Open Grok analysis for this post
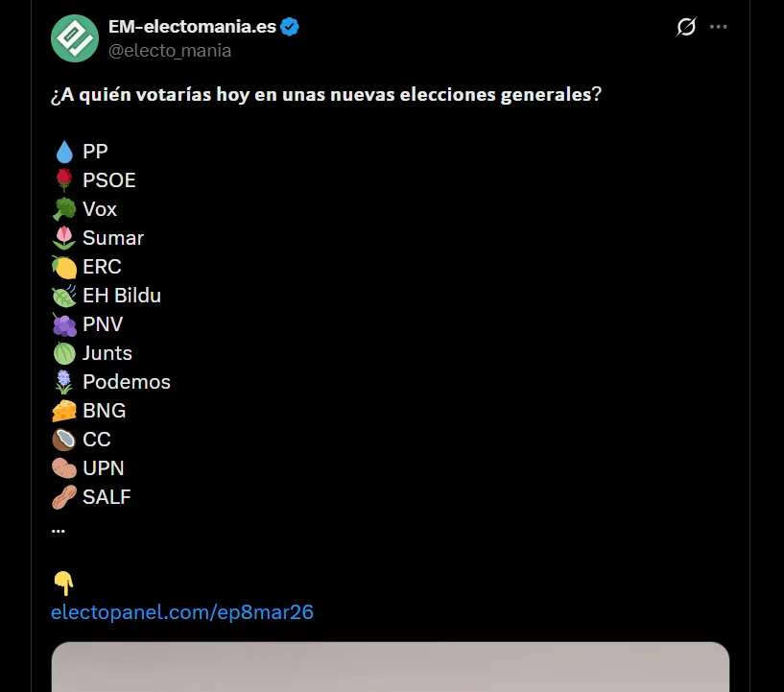The width and height of the screenshot is (784, 692). click(x=684, y=27)
